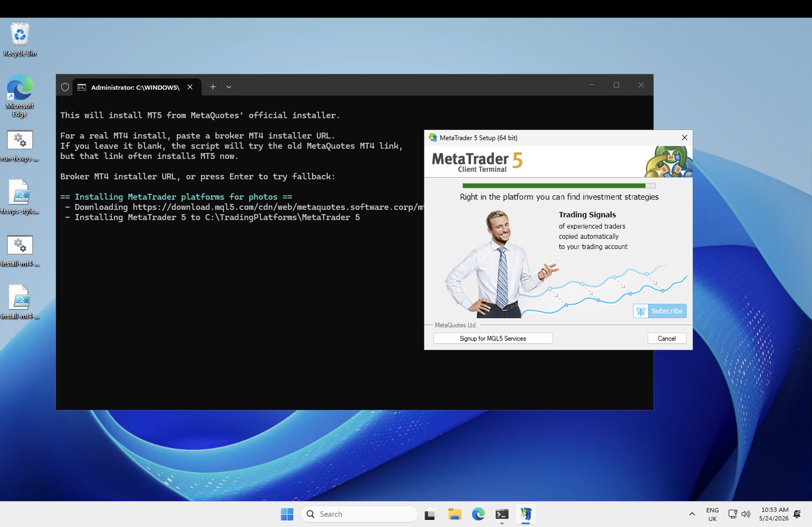Open the clock showing 10:53 AM
The height and width of the screenshot is (527, 812).
tap(773, 514)
